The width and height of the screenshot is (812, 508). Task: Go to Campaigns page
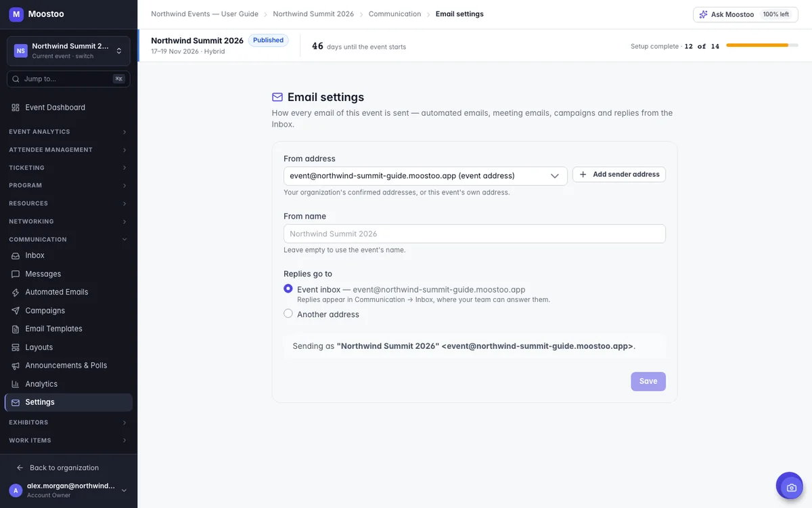pyautogui.click(x=68, y=311)
